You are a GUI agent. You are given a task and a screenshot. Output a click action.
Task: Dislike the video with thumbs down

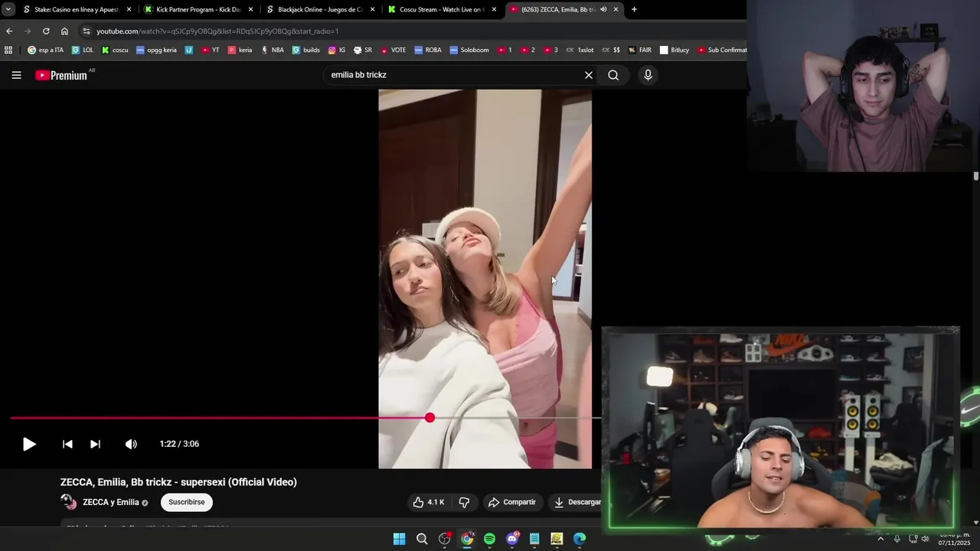click(x=464, y=502)
